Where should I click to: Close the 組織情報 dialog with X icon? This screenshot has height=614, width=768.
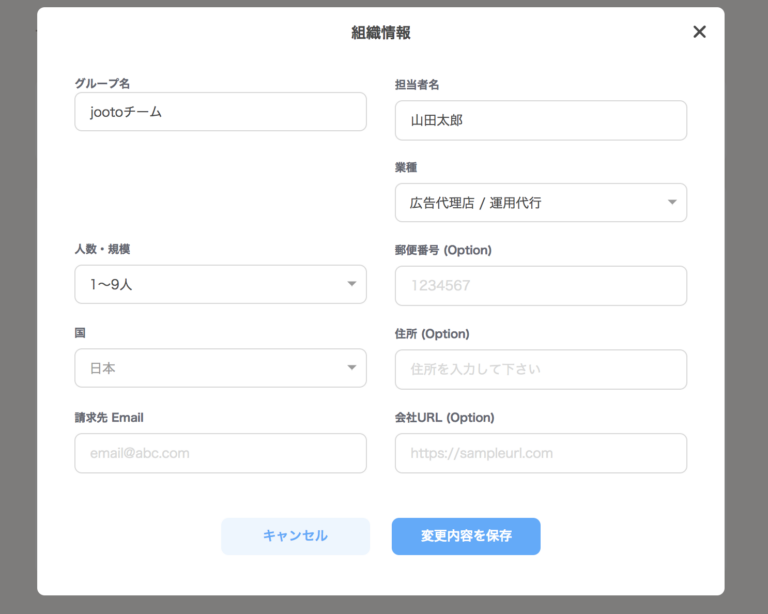[699, 32]
